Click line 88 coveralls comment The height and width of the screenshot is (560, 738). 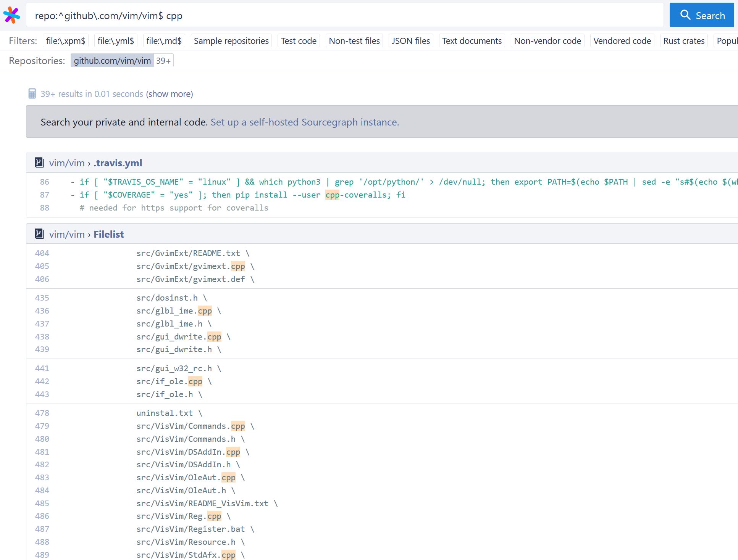tap(382, 208)
